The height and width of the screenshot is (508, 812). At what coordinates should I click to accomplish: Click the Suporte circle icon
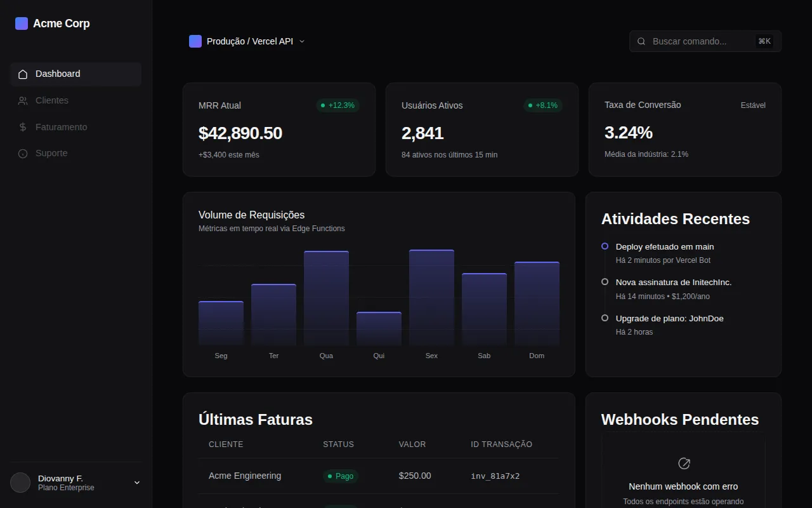[x=23, y=154]
